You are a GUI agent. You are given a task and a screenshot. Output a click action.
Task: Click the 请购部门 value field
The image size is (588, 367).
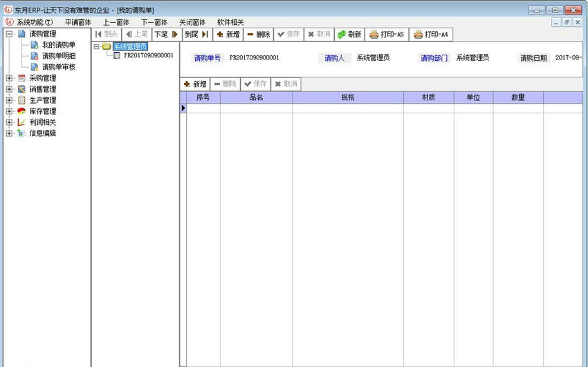(x=472, y=57)
